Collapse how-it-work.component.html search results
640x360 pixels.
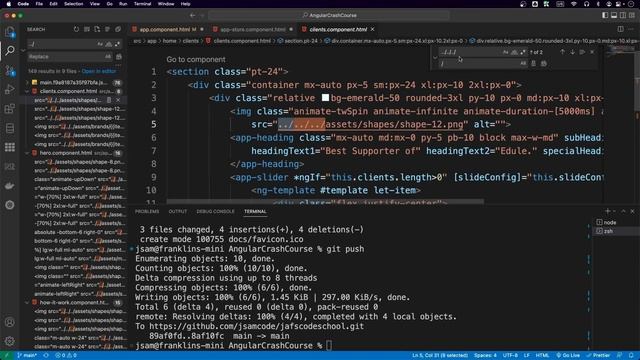27,302
